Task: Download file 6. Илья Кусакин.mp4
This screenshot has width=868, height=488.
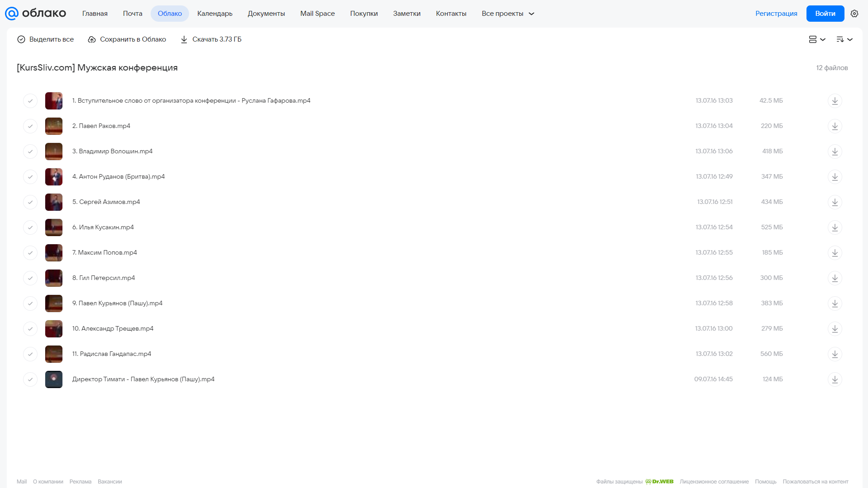Action: click(x=835, y=227)
